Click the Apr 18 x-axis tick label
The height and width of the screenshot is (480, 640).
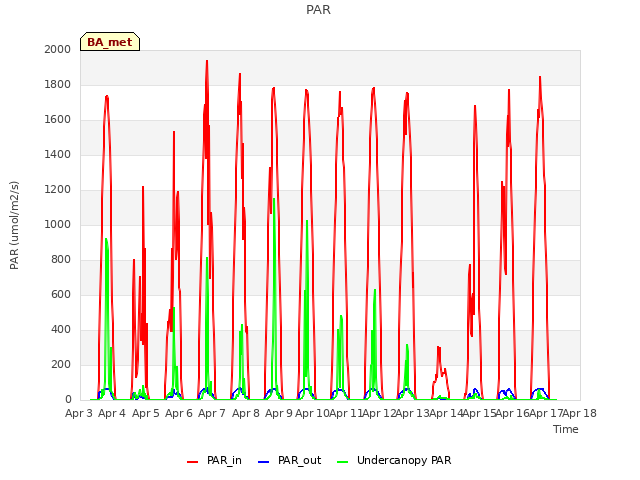(x=579, y=413)
